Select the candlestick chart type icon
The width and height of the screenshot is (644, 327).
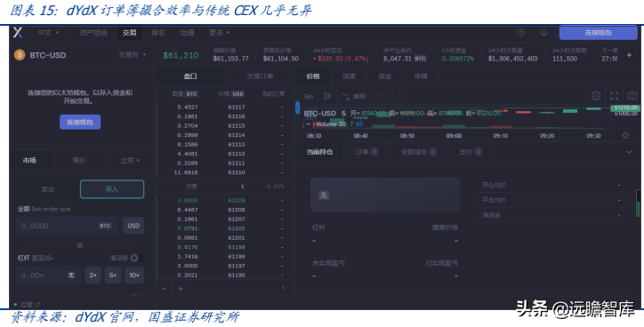(327, 96)
